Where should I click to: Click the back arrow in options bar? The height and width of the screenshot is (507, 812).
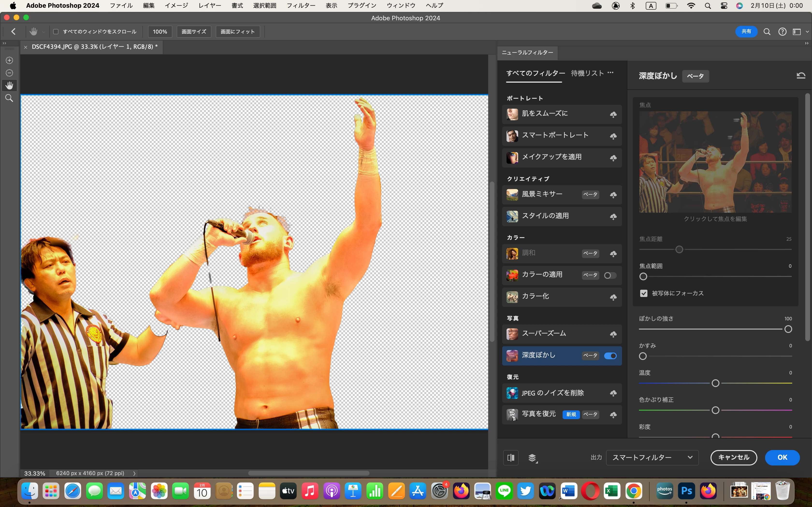tap(14, 32)
